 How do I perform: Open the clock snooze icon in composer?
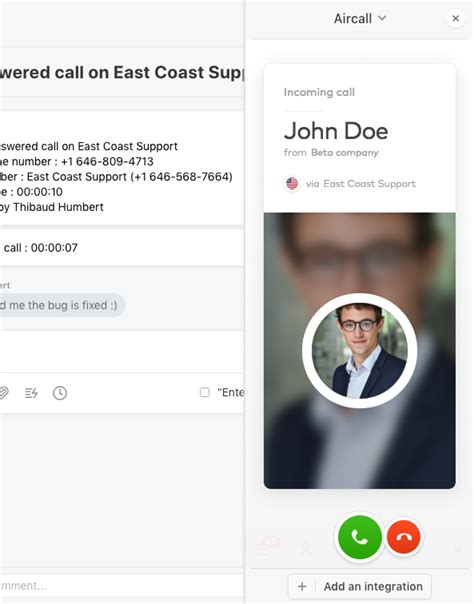tap(60, 393)
